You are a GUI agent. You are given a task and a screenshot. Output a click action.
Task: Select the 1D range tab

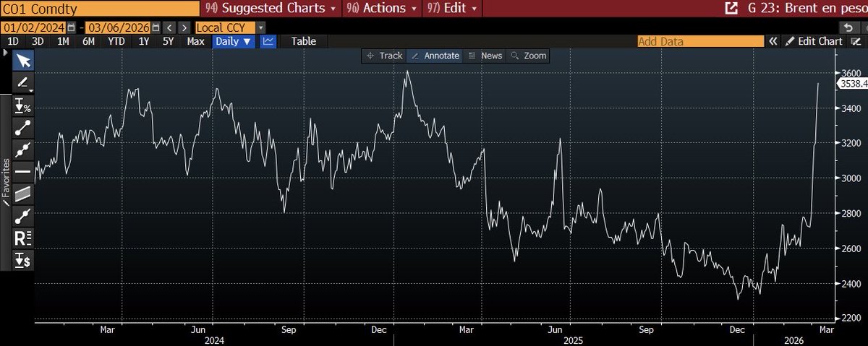13,41
